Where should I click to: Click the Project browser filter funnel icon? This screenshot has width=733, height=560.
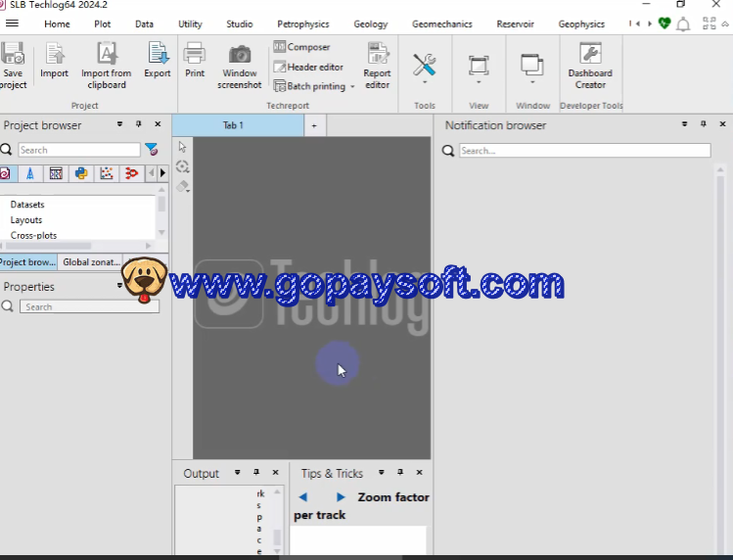pyautogui.click(x=152, y=149)
